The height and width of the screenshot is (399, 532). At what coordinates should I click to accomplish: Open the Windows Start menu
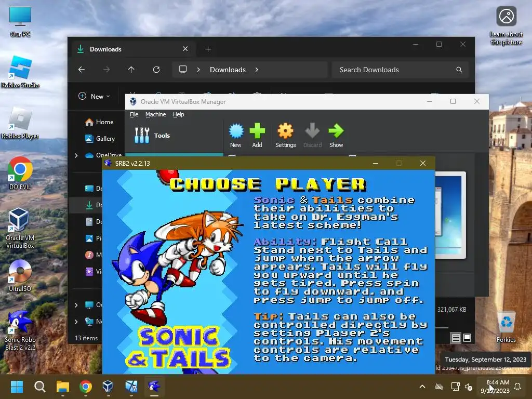click(17, 387)
